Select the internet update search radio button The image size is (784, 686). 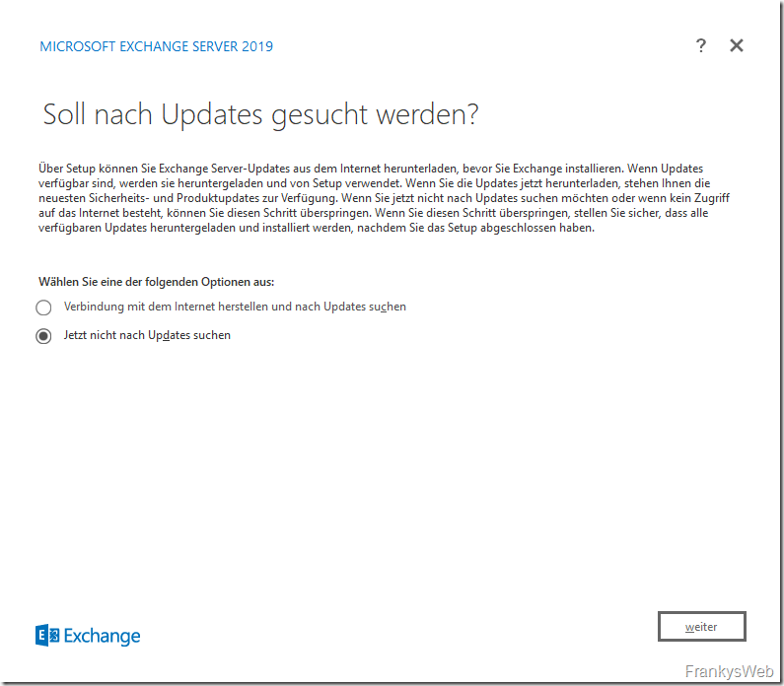(43, 308)
